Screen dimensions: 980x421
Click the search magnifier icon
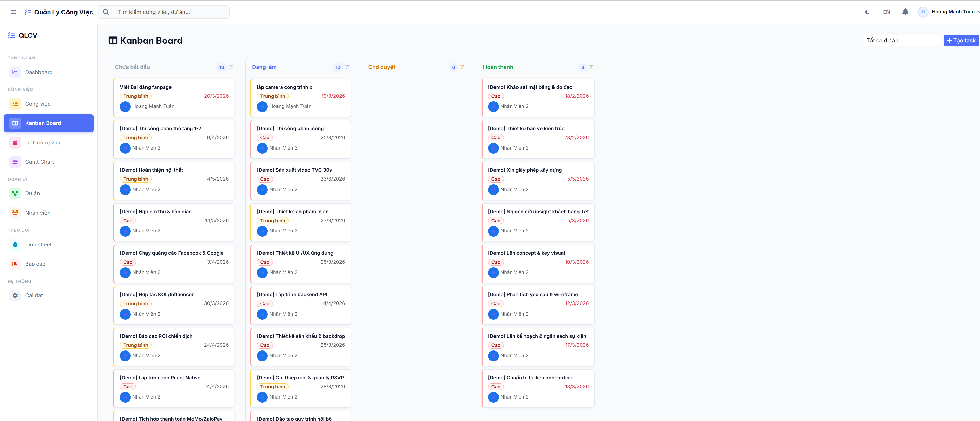[106, 12]
